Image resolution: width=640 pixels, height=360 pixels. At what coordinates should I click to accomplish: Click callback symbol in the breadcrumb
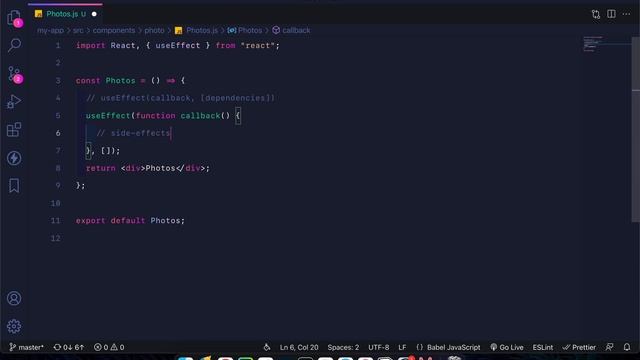point(291,31)
